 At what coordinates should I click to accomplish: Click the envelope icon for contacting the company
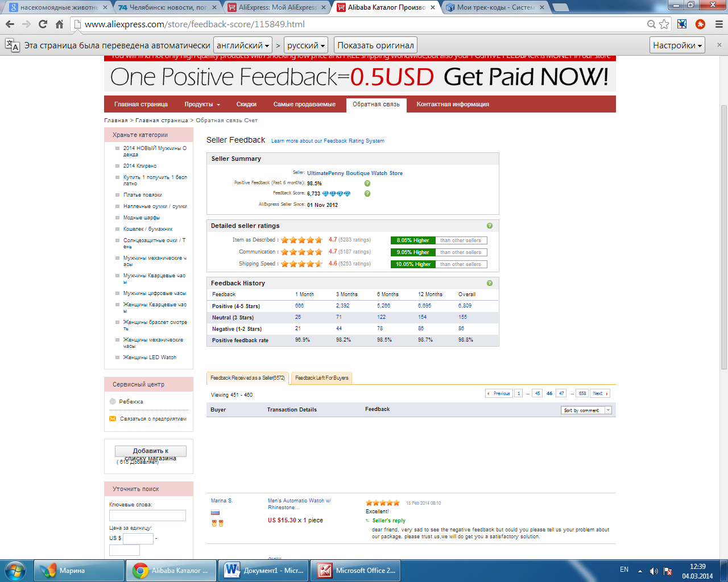113,419
